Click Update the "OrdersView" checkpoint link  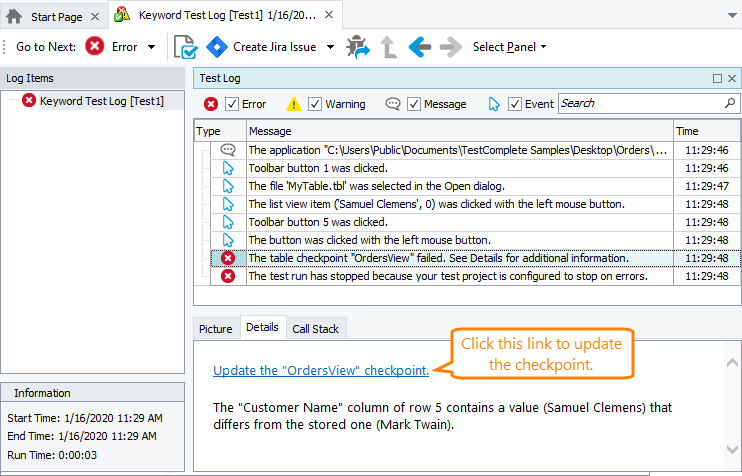pos(321,370)
